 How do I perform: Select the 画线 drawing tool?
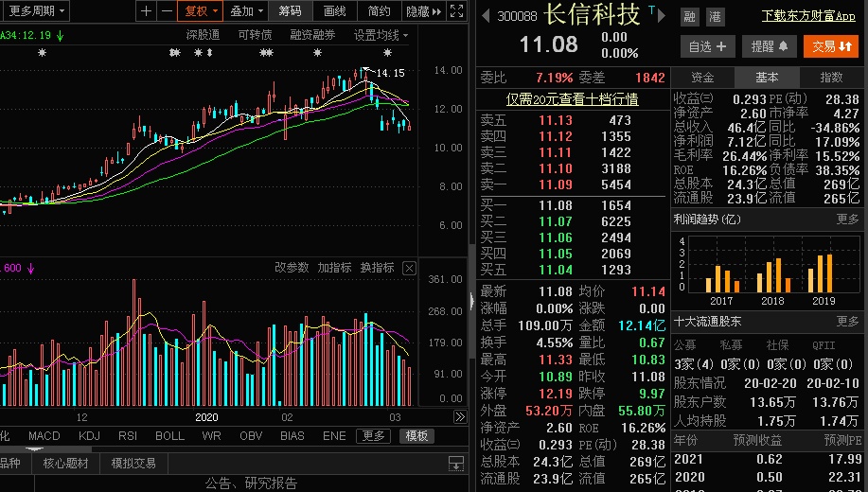[334, 11]
